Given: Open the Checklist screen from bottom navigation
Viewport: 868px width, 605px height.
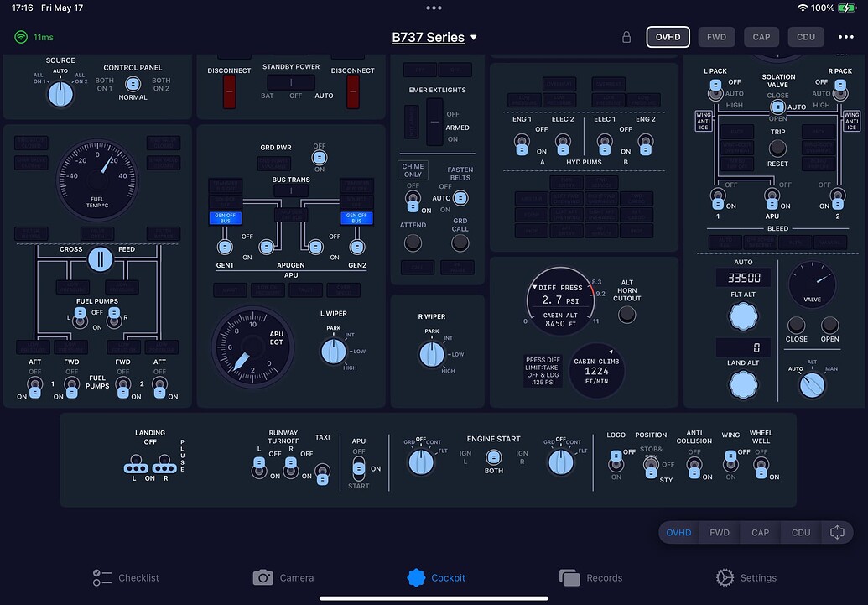Looking at the screenshot, I should coord(126,577).
